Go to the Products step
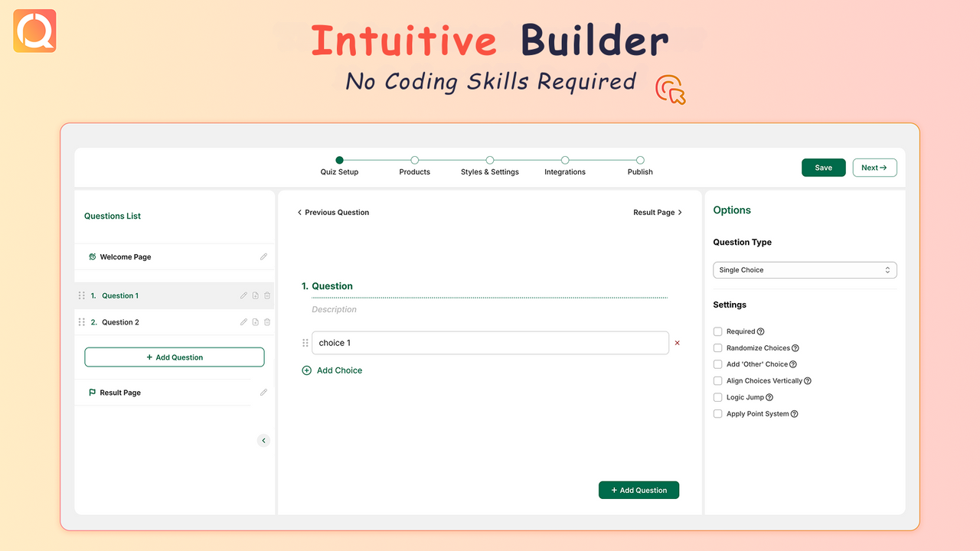 tap(414, 166)
